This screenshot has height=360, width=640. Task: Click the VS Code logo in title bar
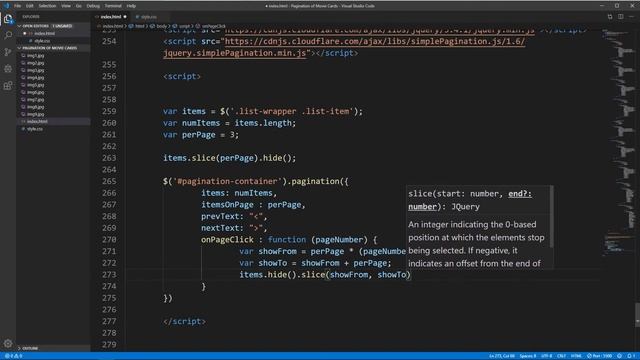pyautogui.click(x=6, y=6)
